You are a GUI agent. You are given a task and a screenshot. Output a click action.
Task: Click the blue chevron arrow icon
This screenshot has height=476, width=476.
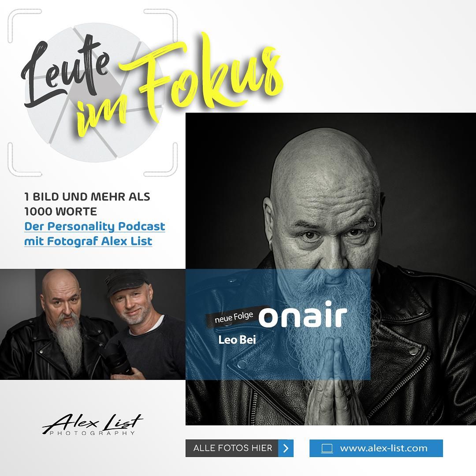286,448
